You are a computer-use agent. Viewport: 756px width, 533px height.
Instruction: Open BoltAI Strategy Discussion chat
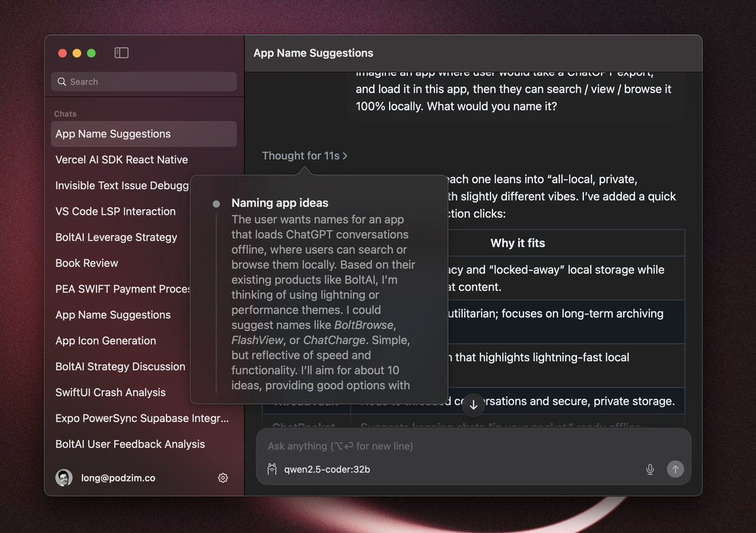[120, 366]
